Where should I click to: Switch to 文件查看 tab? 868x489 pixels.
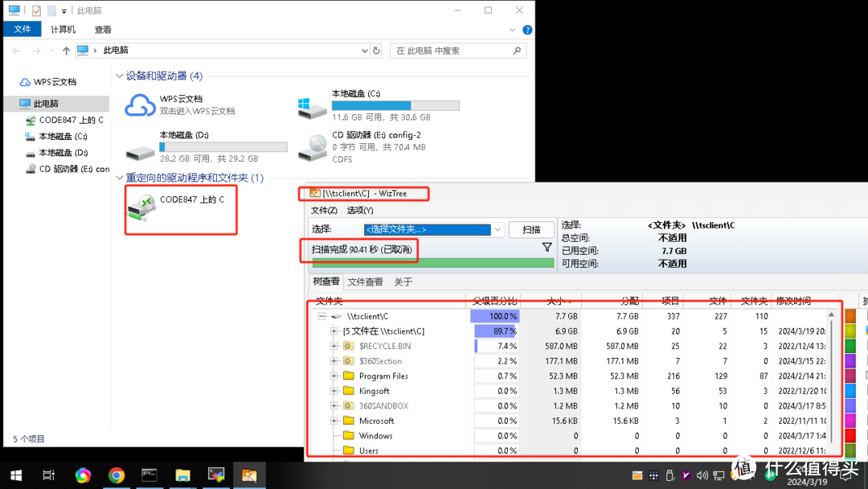365,281
